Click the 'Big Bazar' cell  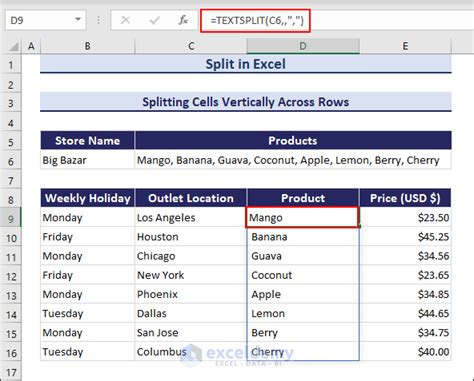(x=87, y=160)
